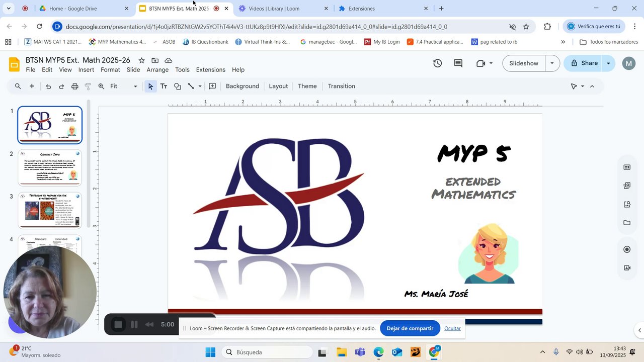Open the Format menu
Viewport: 644px width, 362px height.
pos(110,70)
